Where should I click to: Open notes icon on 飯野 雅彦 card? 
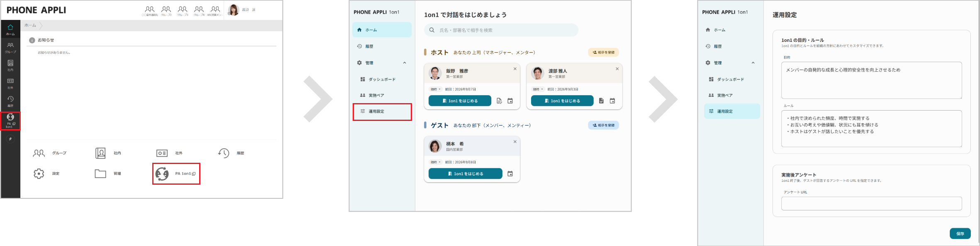(x=499, y=101)
